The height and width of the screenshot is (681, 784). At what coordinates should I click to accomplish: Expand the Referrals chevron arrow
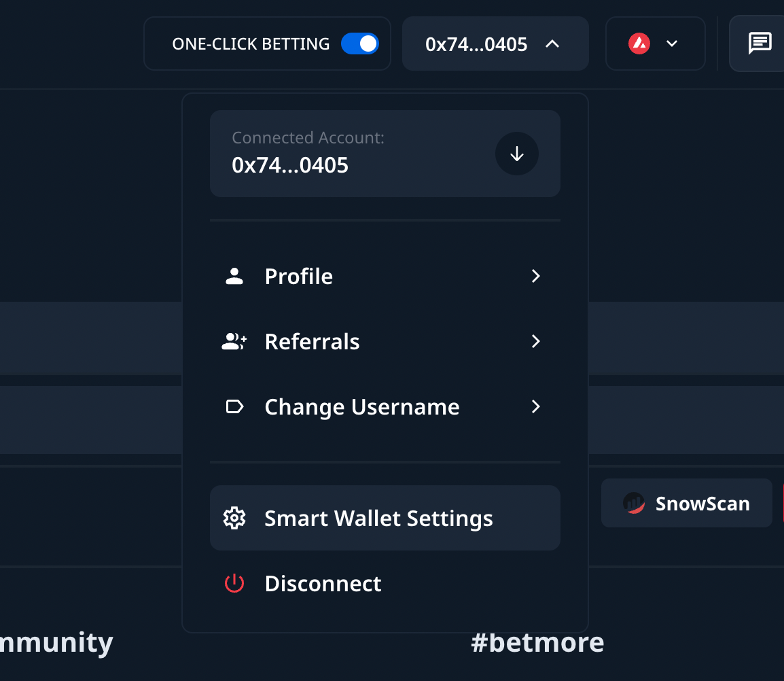coord(536,341)
